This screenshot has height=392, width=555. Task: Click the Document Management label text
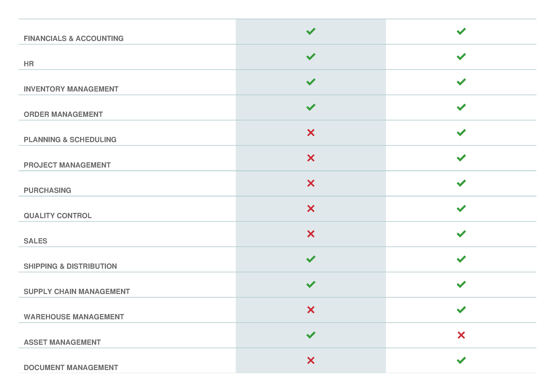(71, 368)
